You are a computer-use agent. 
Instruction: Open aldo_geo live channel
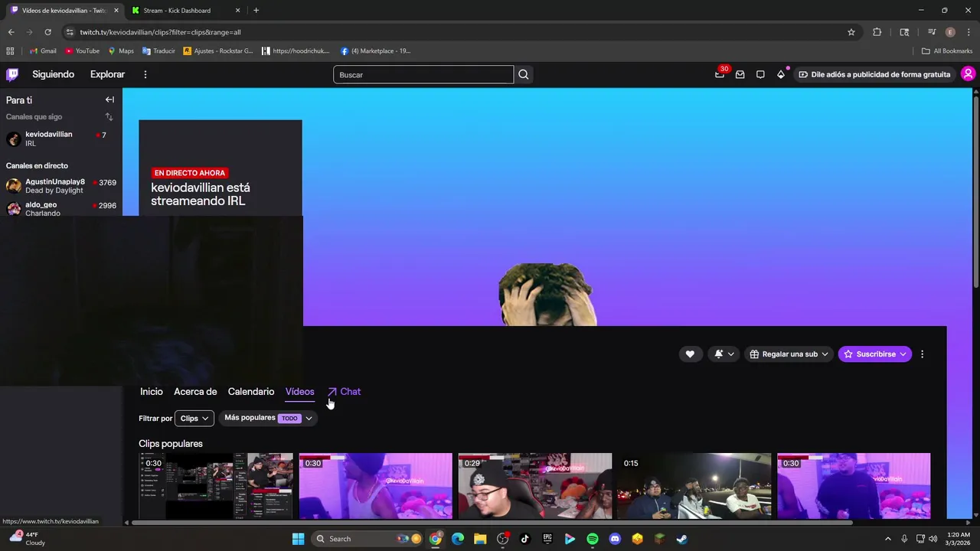click(60, 209)
